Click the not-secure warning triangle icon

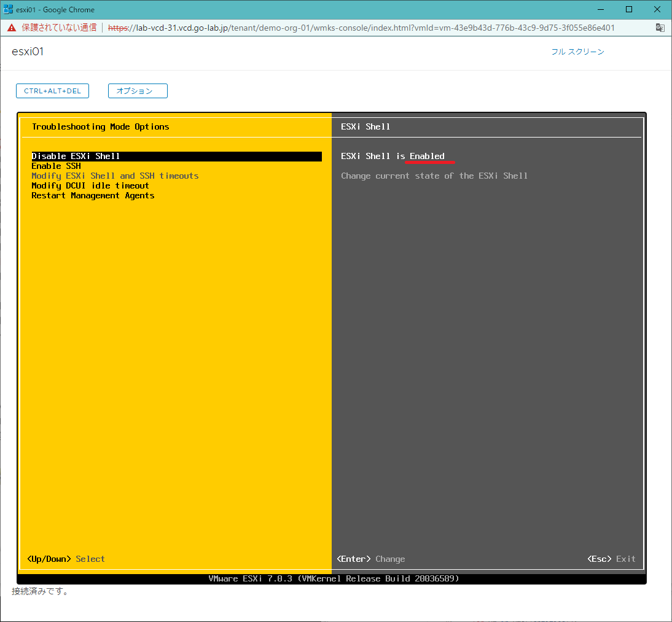[12, 28]
